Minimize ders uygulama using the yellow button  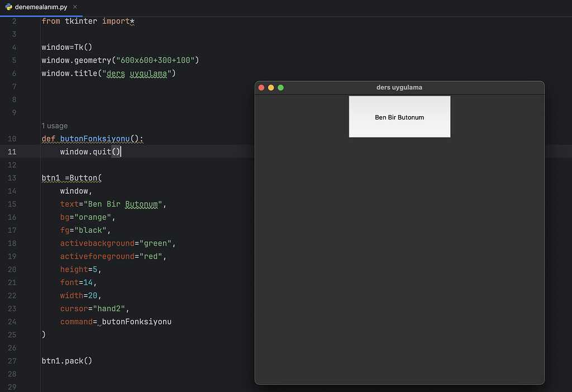271,88
